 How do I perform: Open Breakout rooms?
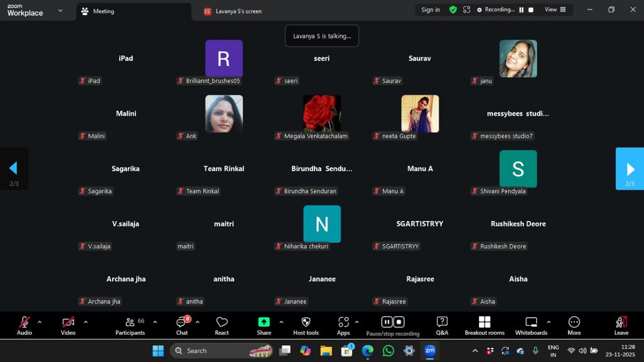click(x=485, y=322)
